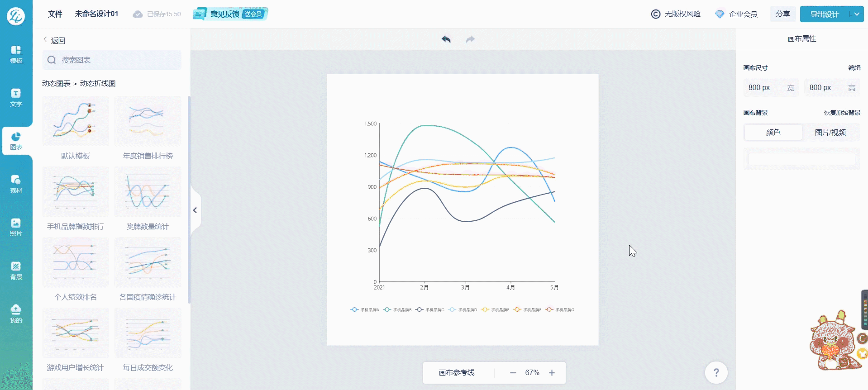The width and height of the screenshot is (868, 390).
Task: Click the 67% zoom level value
Action: click(532, 373)
